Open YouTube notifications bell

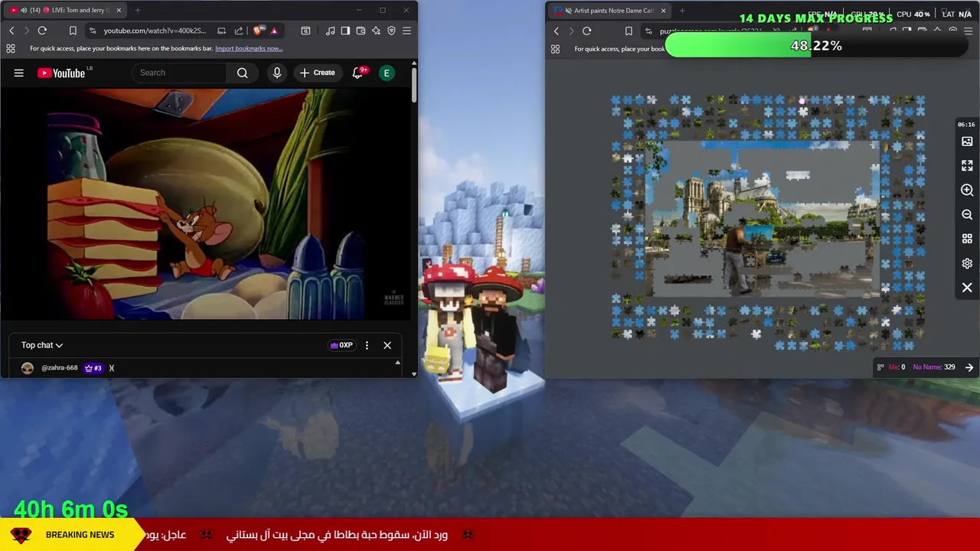tap(358, 73)
